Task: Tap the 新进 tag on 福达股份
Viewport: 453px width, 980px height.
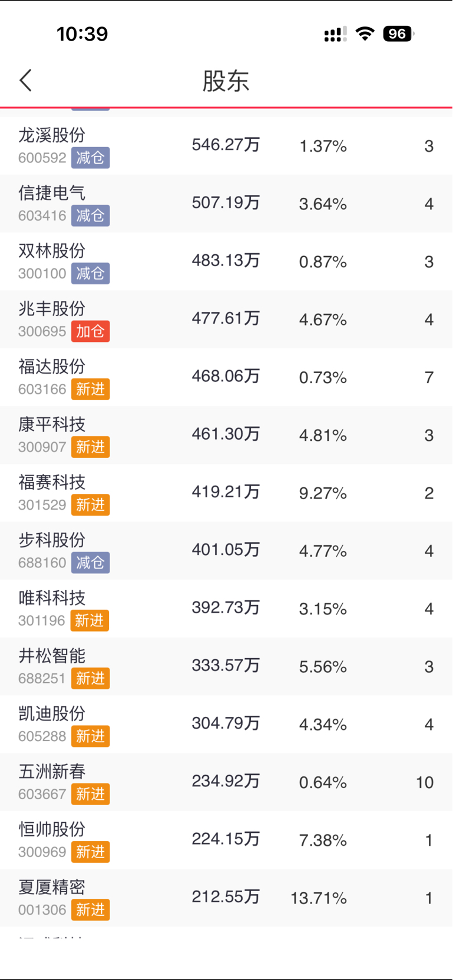Action: click(90, 389)
